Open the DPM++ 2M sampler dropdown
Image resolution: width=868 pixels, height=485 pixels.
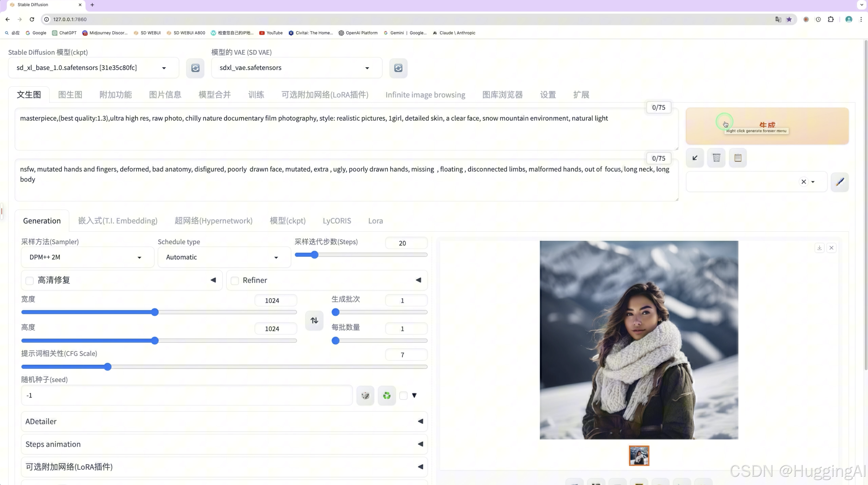(x=88, y=257)
